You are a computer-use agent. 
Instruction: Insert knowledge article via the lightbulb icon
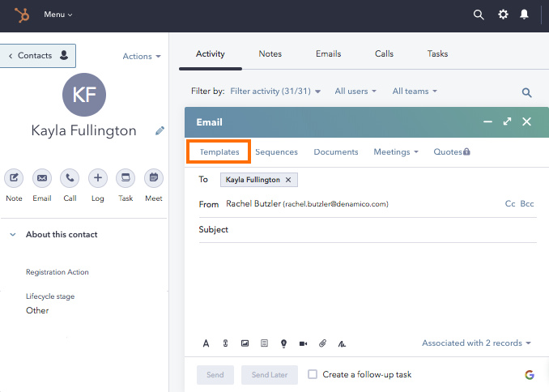[283, 343]
